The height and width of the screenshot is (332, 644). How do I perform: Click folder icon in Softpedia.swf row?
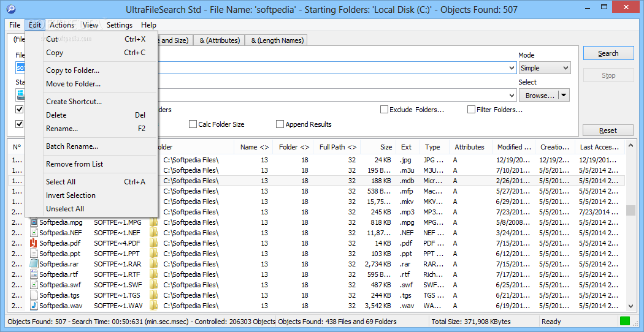[153, 285]
